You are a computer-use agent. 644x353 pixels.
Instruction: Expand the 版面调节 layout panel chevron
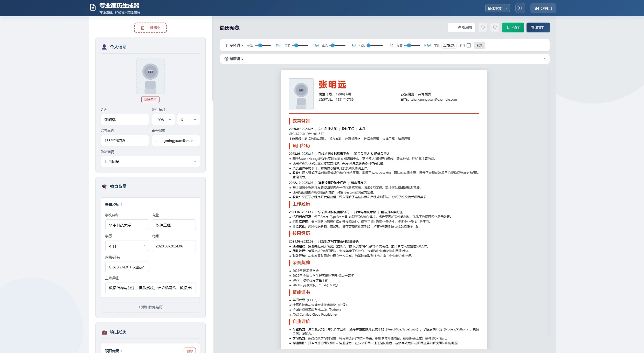point(544,59)
